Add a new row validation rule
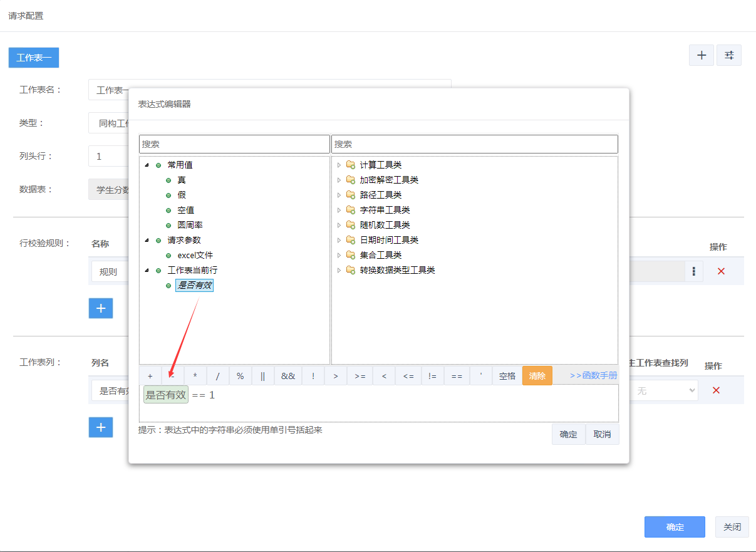This screenshot has width=756, height=552. pos(101,308)
